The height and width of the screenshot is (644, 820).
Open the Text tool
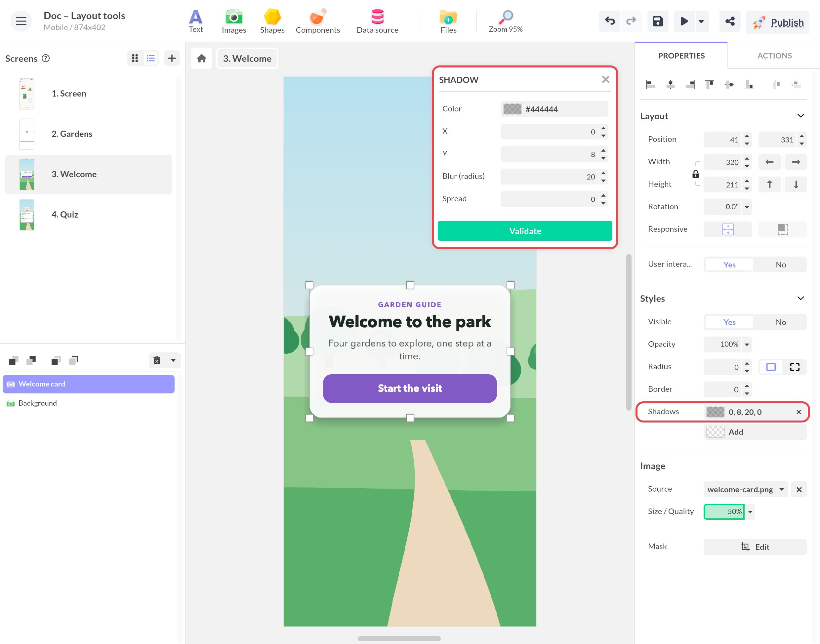(196, 21)
